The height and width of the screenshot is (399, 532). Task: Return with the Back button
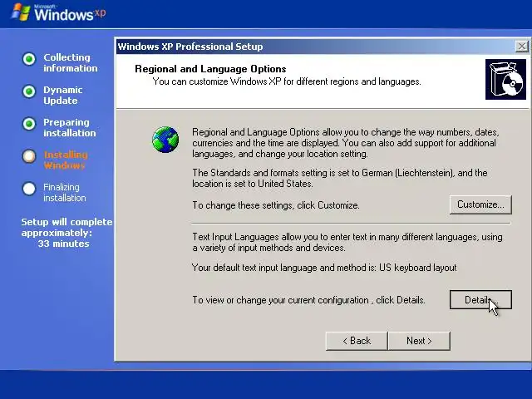[357, 341]
